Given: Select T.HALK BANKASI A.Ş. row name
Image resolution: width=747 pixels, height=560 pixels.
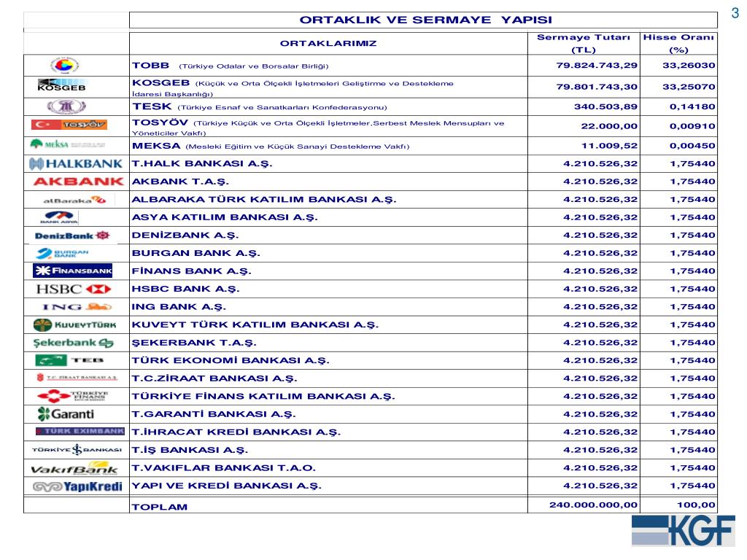Looking at the screenshot, I should 202,164.
